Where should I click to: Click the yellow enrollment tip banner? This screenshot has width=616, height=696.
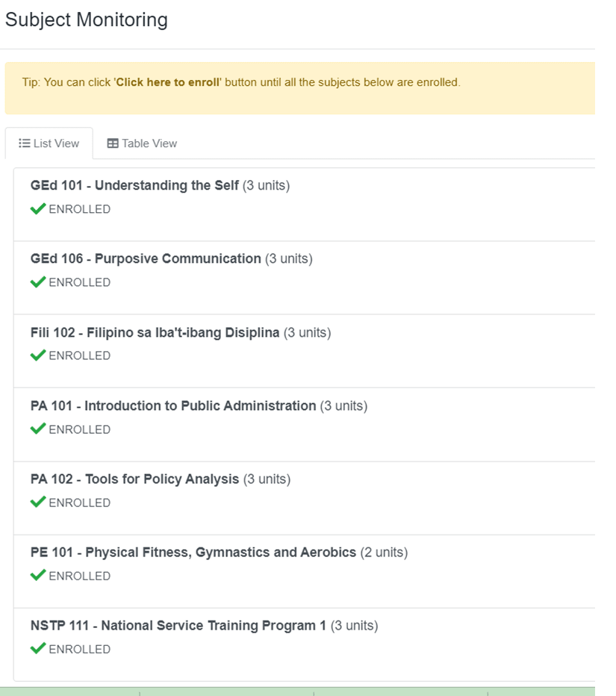(300, 88)
